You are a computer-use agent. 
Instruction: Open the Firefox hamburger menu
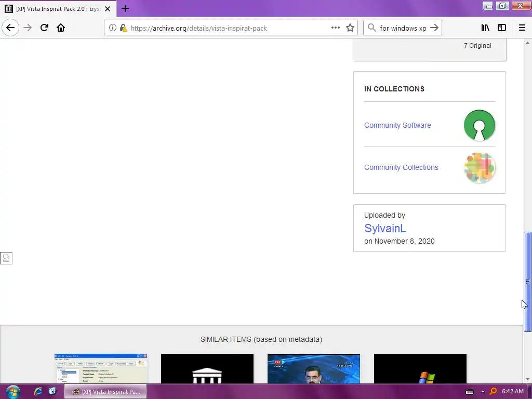pyautogui.click(x=522, y=28)
